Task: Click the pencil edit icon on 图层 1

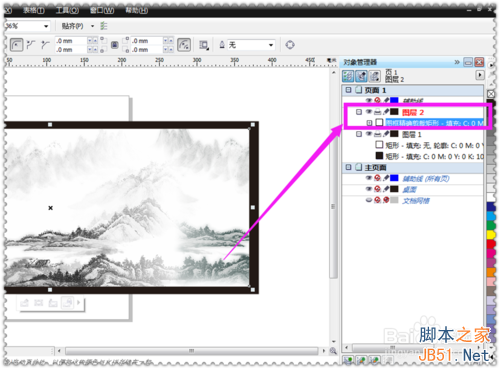Action: [386, 134]
